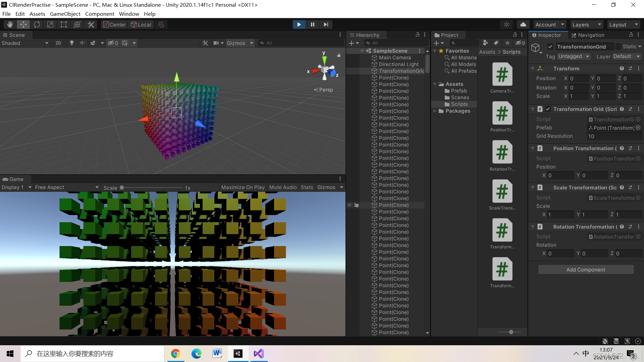The height and width of the screenshot is (362, 644).
Task: Click the Add Component button
Action: point(586,269)
